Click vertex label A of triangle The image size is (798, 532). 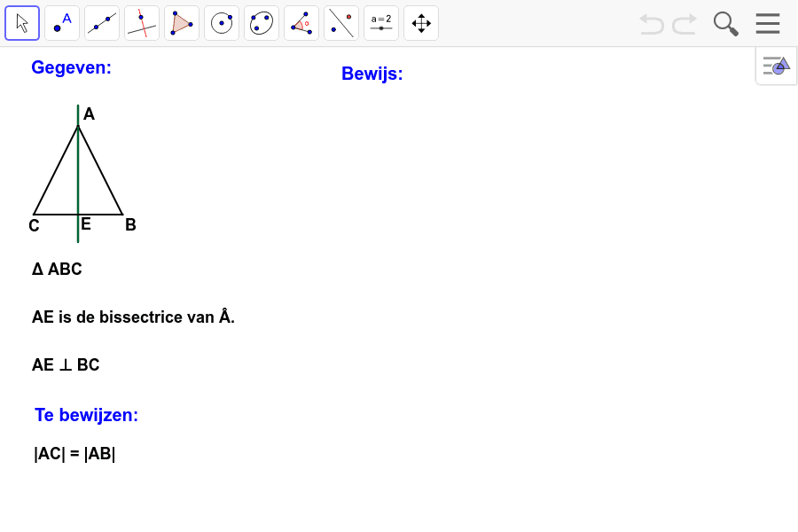tap(89, 114)
